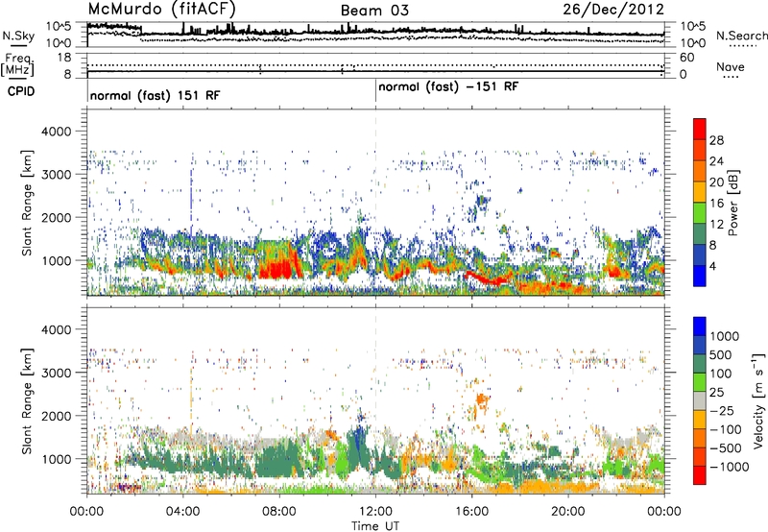Screen dimensions: 768x532
Task: Click the Nave legend label
Action: [731, 66]
